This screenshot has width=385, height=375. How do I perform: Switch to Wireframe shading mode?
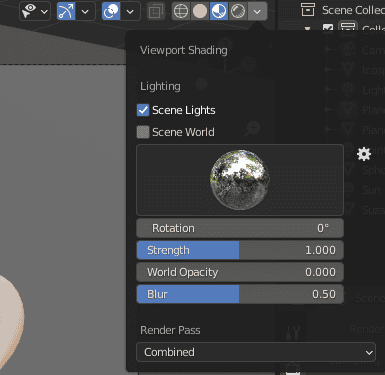[181, 11]
